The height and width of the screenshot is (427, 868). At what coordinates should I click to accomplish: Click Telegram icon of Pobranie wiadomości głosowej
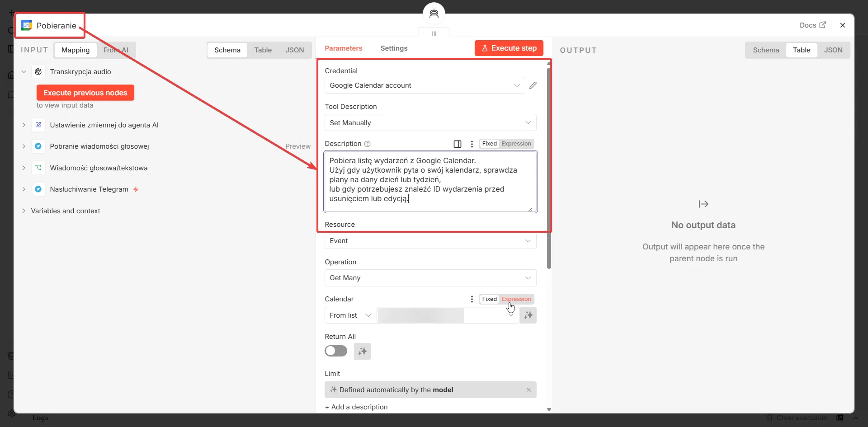click(x=38, y=146)
